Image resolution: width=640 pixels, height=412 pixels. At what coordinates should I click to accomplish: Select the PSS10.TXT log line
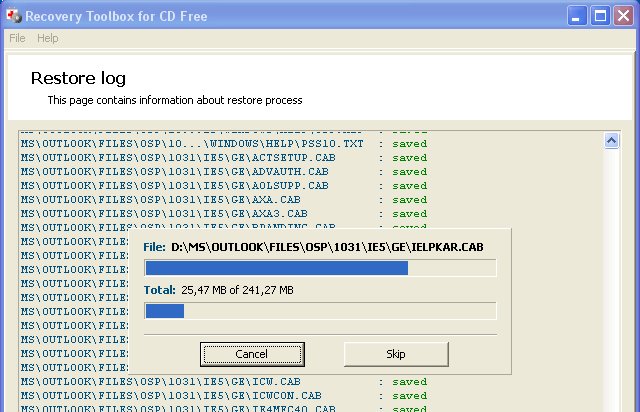coord(224,144)
